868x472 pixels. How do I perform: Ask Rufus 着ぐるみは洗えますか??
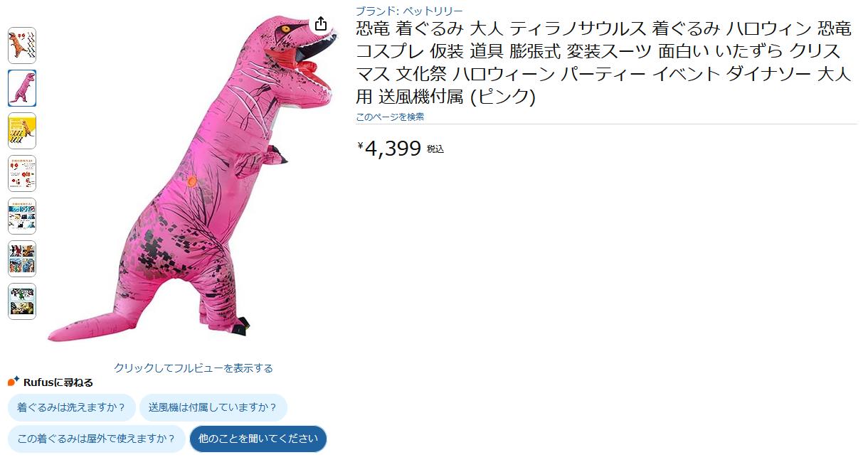coord(71,407)
